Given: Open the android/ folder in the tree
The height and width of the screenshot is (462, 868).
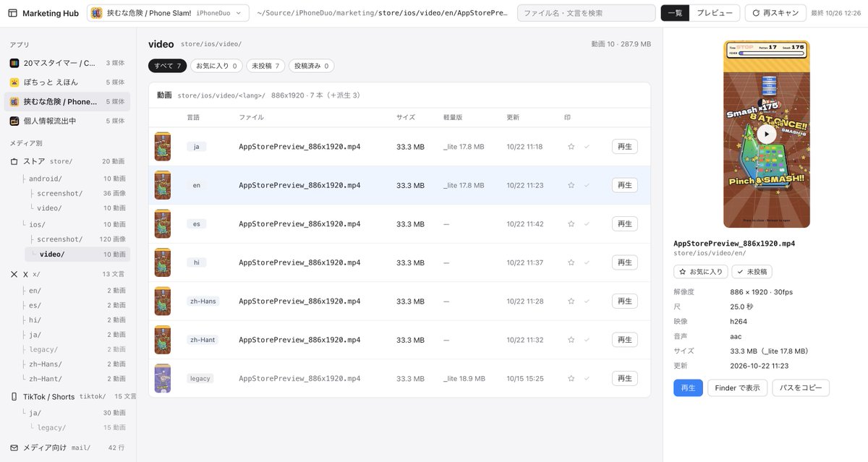Looking at the screenshot, I should [77, 179].
